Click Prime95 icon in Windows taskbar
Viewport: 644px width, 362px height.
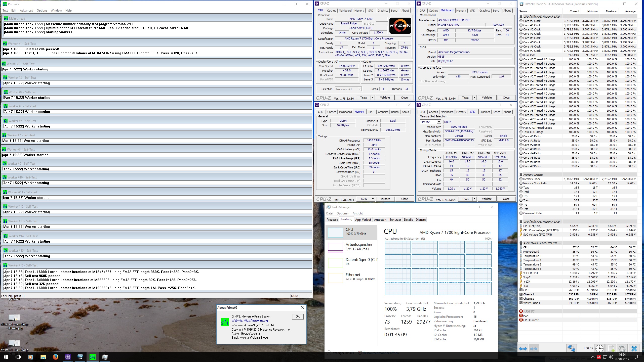coord(92,357)
